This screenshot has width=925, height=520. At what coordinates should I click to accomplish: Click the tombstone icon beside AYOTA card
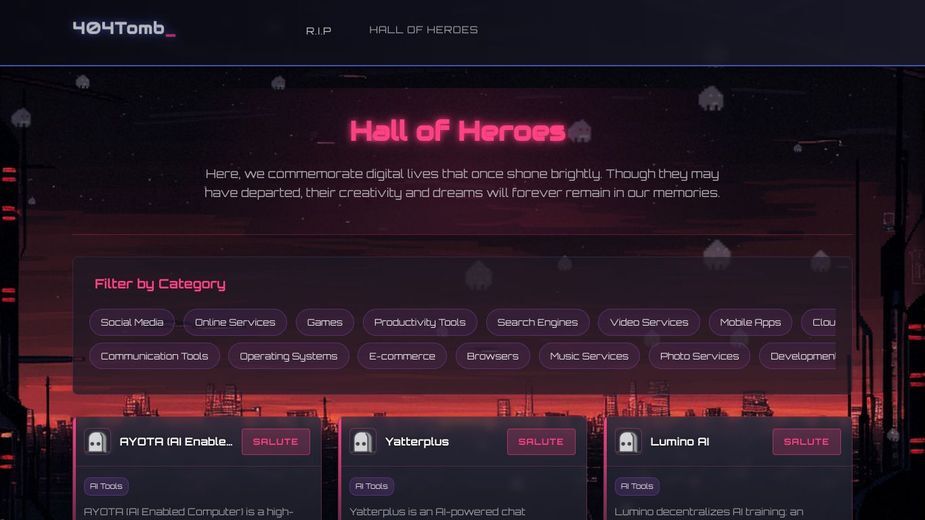97,441
